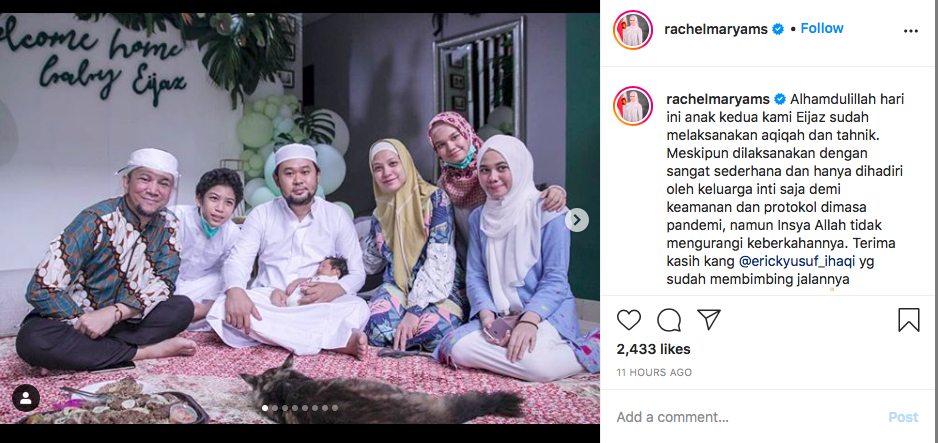The width and height of the screenshot is (938, 443).
Task: Save post with the bookmark icon
Action: [909, 320]
